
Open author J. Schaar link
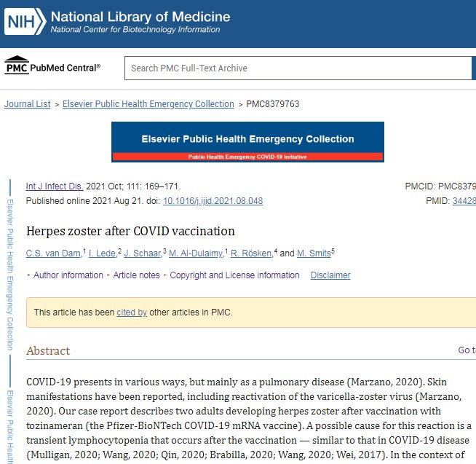pos(143,253)
